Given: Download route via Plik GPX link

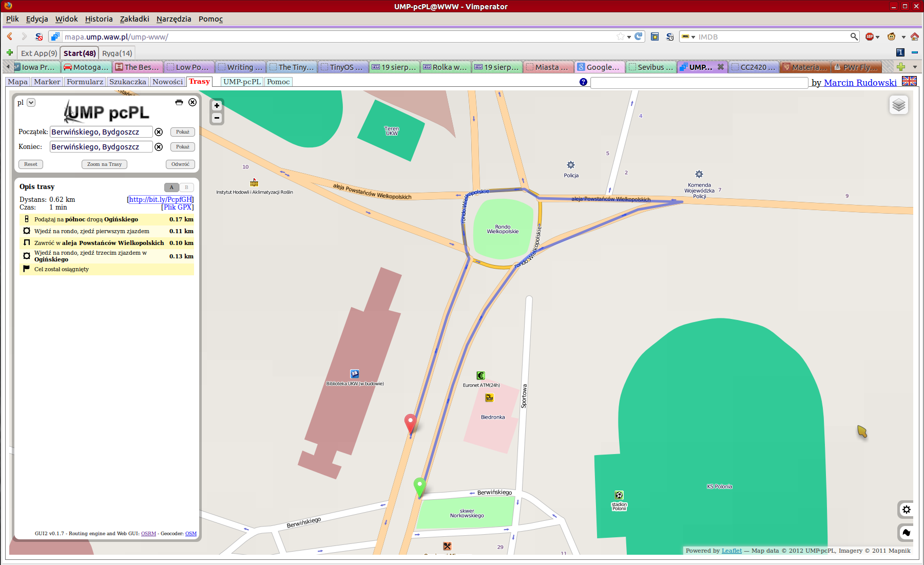Looking at the screenshot, I should coord(178,208).
